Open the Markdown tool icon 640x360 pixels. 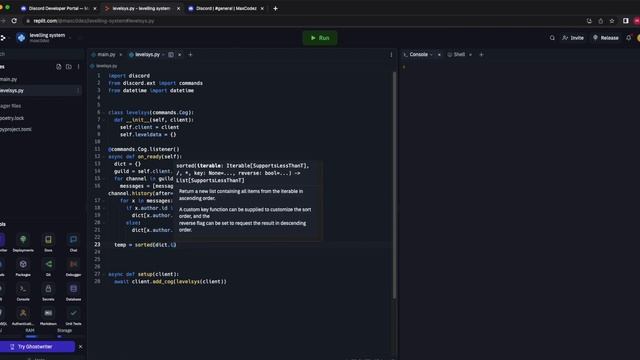coord(48,313)
